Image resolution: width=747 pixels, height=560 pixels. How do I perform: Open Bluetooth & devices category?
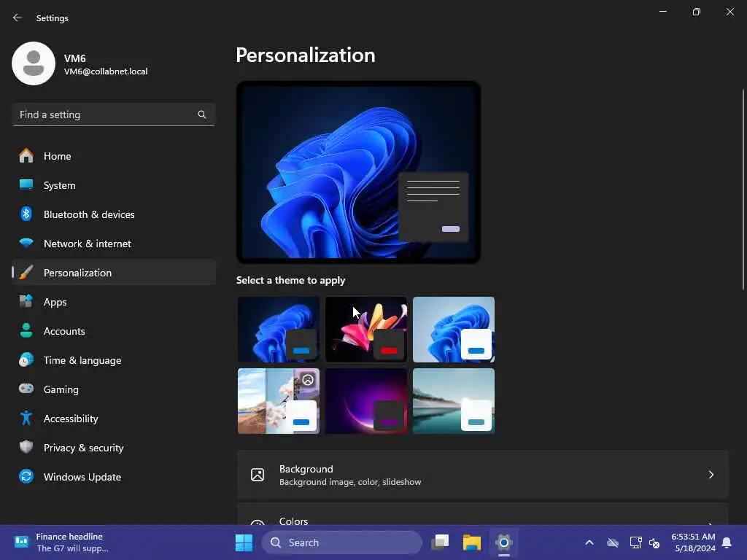(x=114, y=214)
